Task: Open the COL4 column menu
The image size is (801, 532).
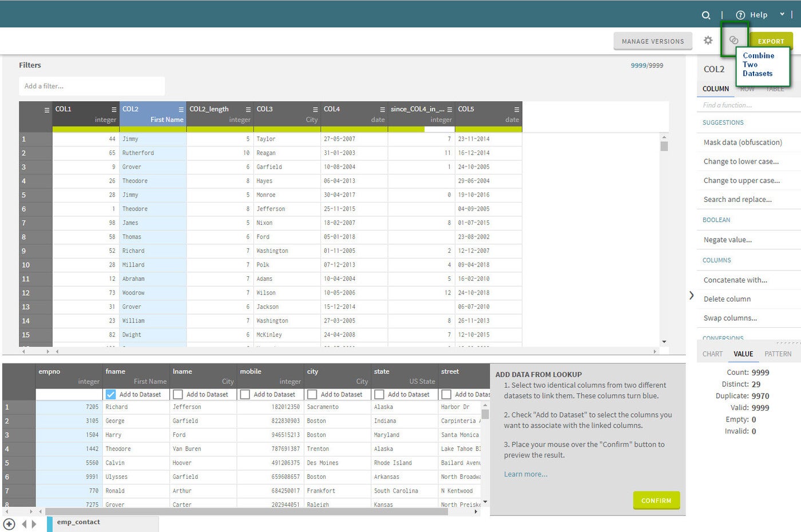Action: [382, 109]
